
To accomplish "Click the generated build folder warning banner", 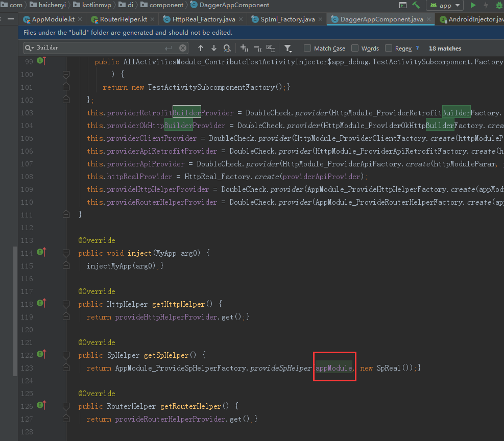I will [261, 33].
